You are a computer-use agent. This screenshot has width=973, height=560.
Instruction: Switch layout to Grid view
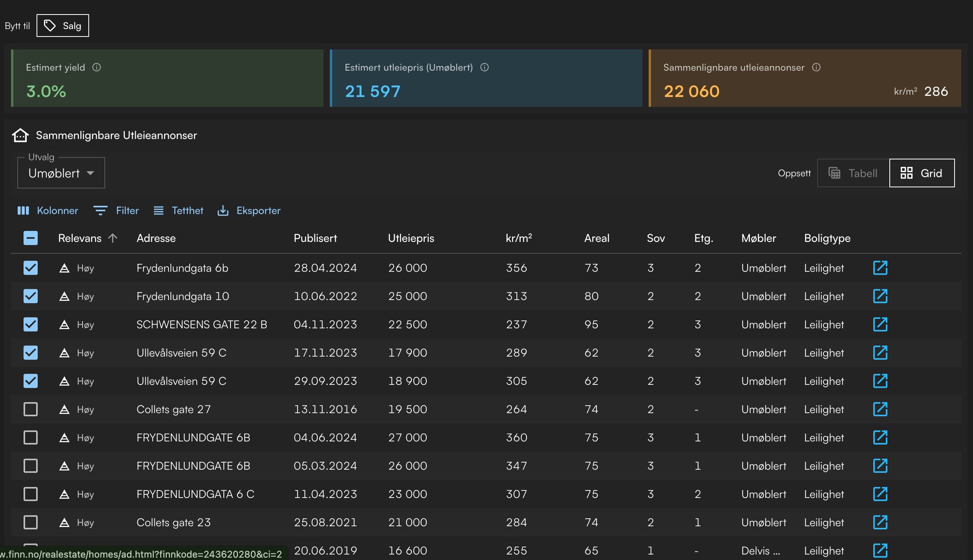922,173
